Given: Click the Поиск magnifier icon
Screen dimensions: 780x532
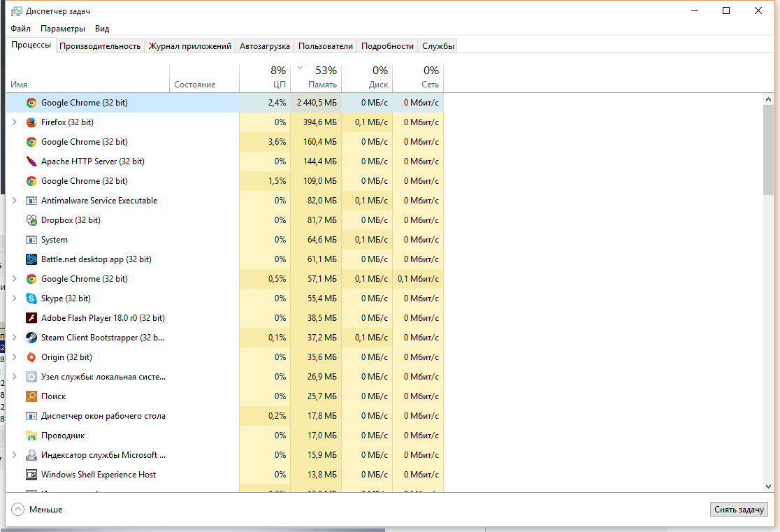Looking at the screenshot, I should (x=31, y=396).
